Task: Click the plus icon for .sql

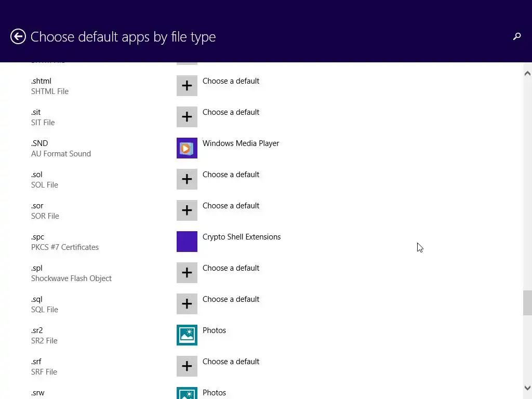Action: [187, 304]
